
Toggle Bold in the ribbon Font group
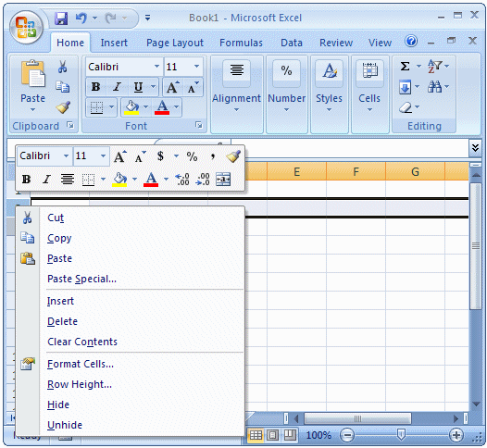[x=95, y=87]
